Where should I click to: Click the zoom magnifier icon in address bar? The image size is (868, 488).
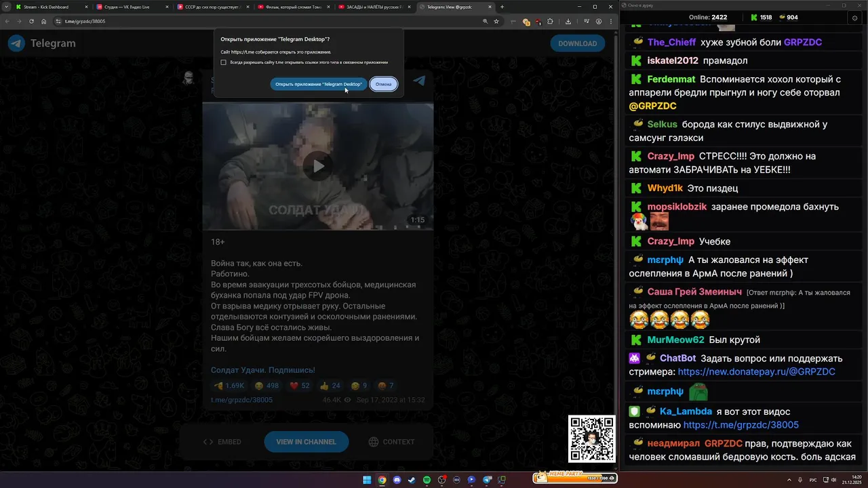[x=485, y=21]
